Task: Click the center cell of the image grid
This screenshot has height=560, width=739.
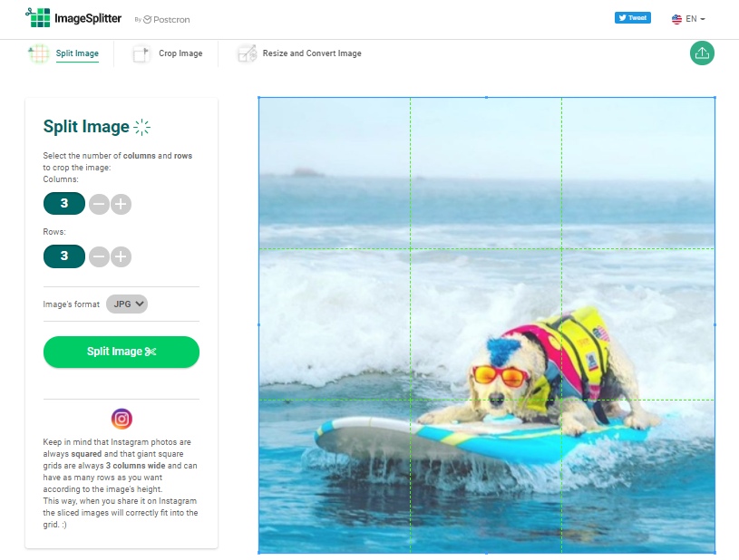Action: click(485, 323)
